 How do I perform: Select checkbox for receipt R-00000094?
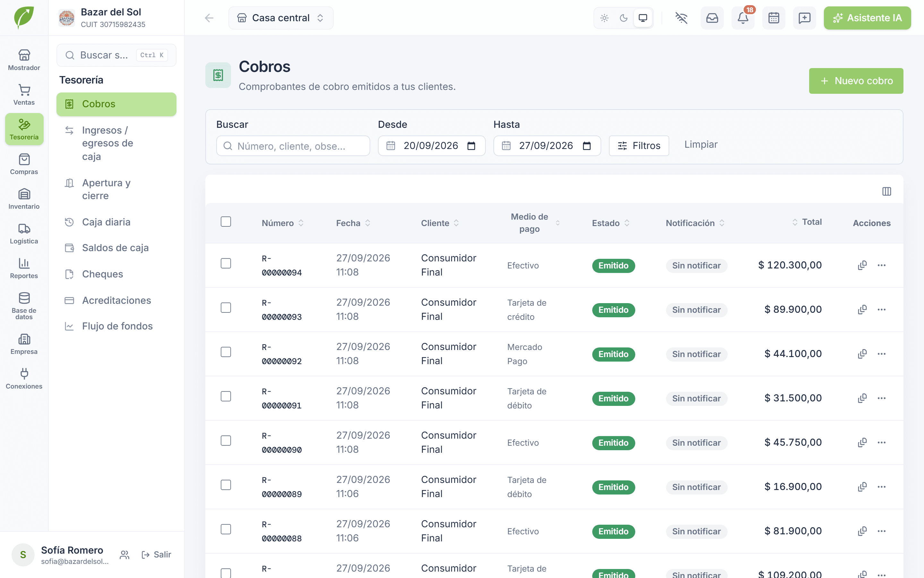coord(226,263)
